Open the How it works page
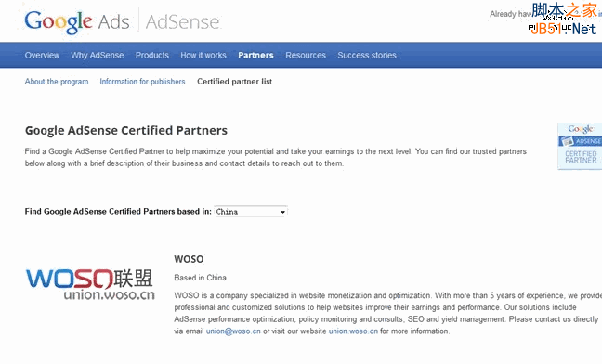Image resolution: width=602 pixels, height=364 pixels. (203, 55)
